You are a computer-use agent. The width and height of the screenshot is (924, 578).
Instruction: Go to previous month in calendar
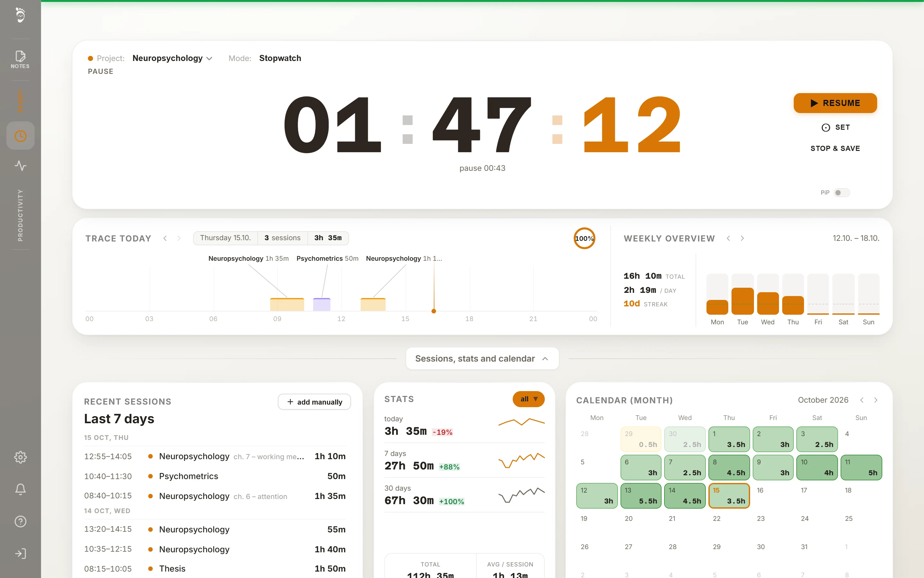[x=862, y=400]
